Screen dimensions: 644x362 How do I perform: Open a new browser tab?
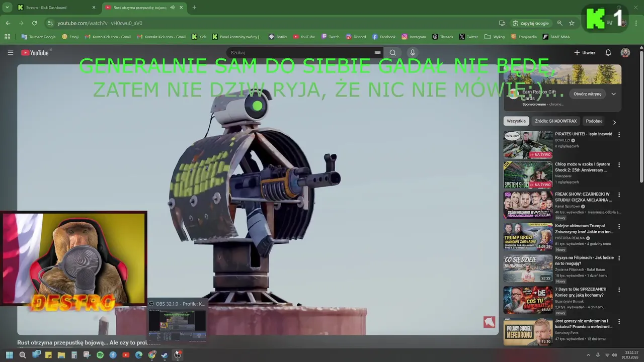(x=194, y=8)
